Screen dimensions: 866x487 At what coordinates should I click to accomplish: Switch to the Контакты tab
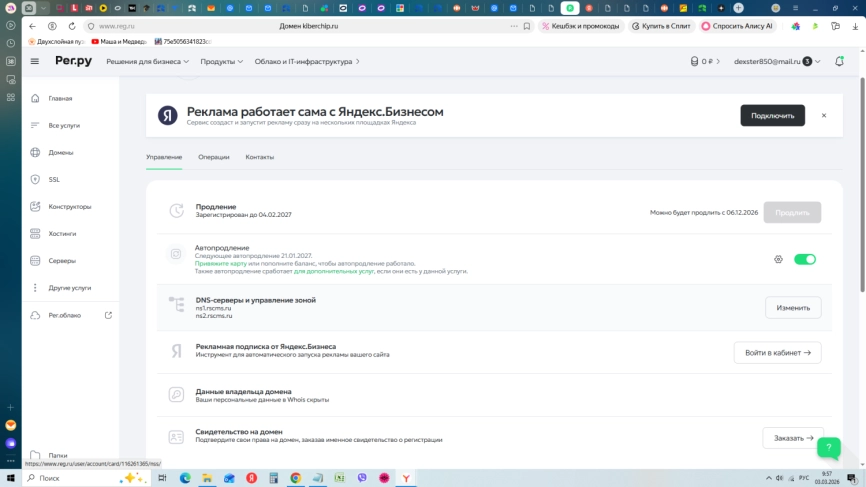click(x=260, y=157)
